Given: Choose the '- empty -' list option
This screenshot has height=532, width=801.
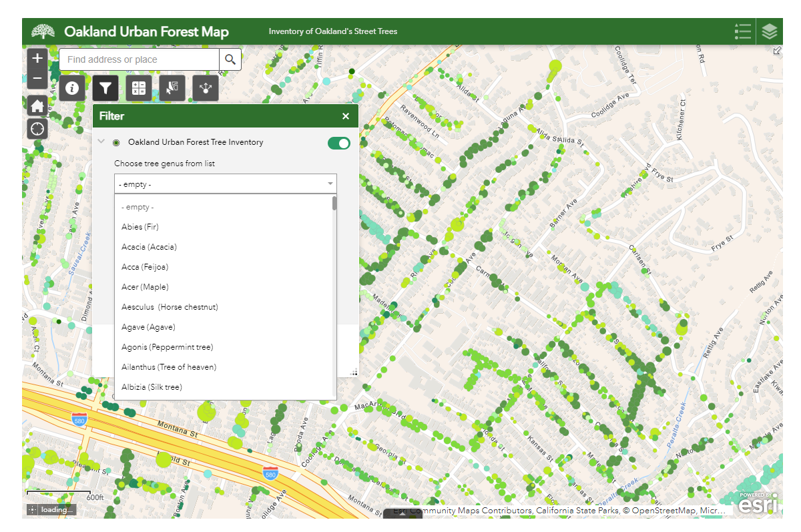Looking at the screenshot, I should pyautogui.click(x=224, y=207).
